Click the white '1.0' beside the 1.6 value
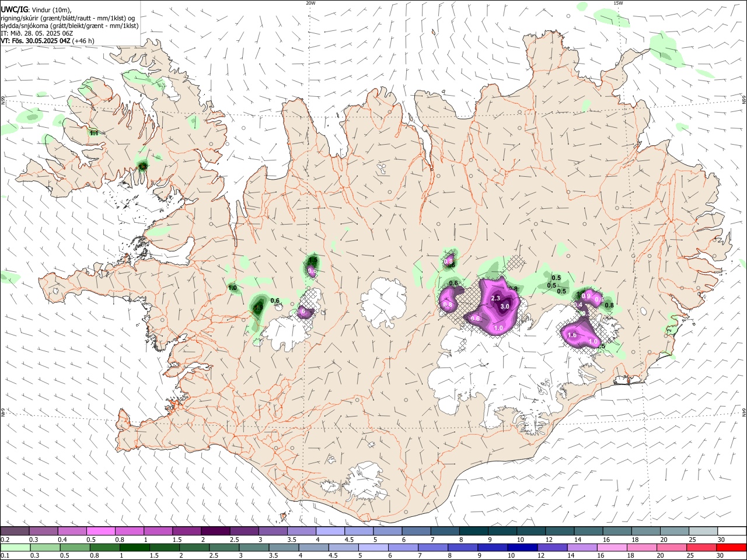 click(x=594, y=342)
